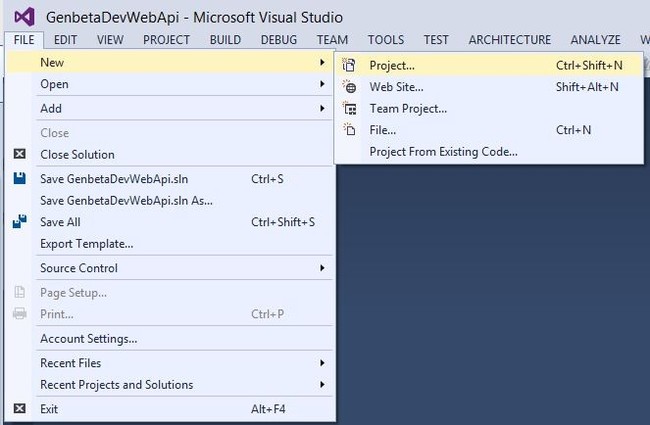Screen dimensions: 650x425
Task: Expand the Source Control submenu arrow
Action: tap(323, 268)
